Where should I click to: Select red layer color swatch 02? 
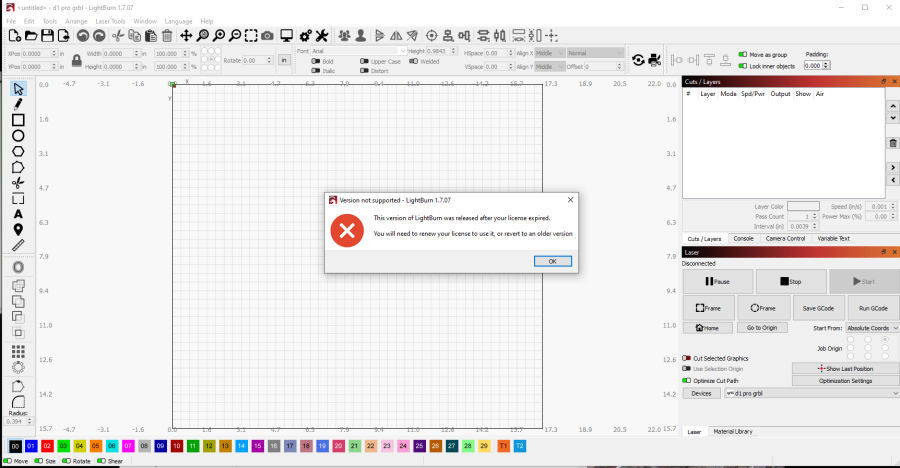47,446
